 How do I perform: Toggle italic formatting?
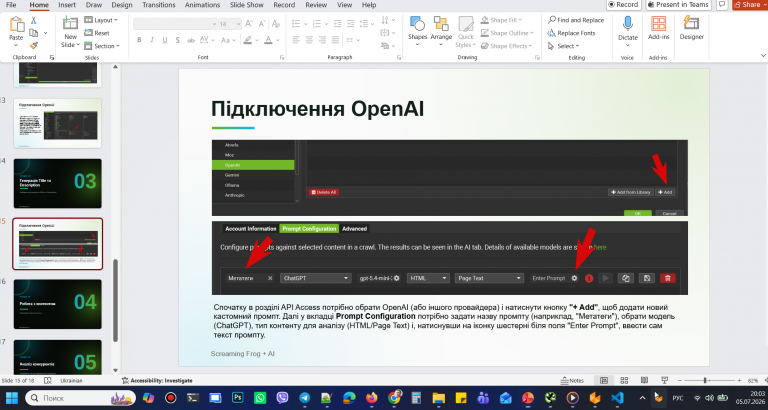(x=152, y=40)
